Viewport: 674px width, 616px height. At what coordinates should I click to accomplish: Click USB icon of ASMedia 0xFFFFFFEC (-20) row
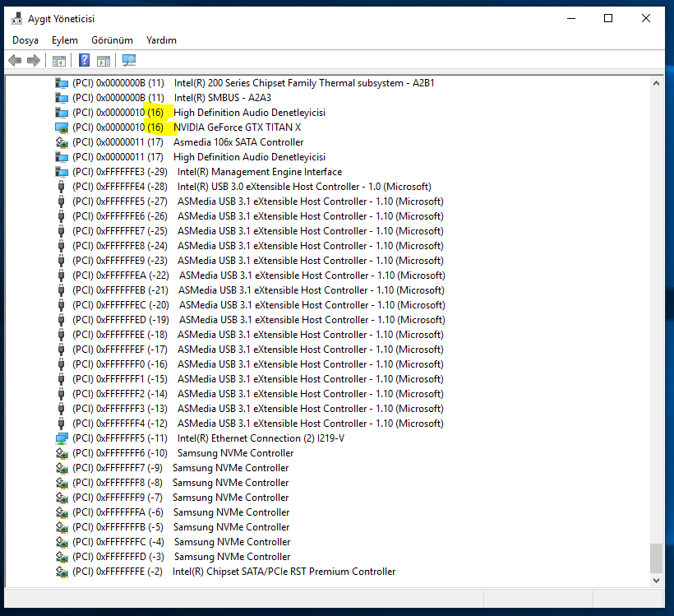pyautogui.click(x=61, y=305)
